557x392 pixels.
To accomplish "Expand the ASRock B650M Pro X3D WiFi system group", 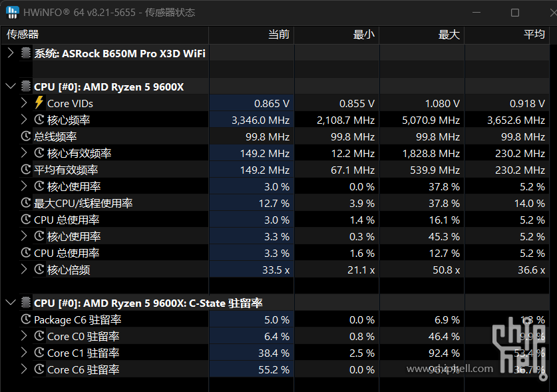I will pos(11,53).
